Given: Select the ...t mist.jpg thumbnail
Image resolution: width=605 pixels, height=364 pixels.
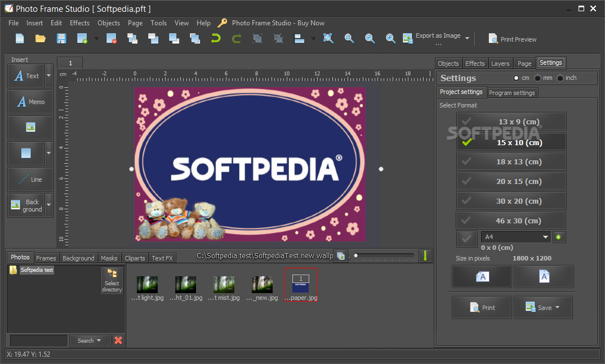Looking at the screenshot, I should (x=224, y=288).
